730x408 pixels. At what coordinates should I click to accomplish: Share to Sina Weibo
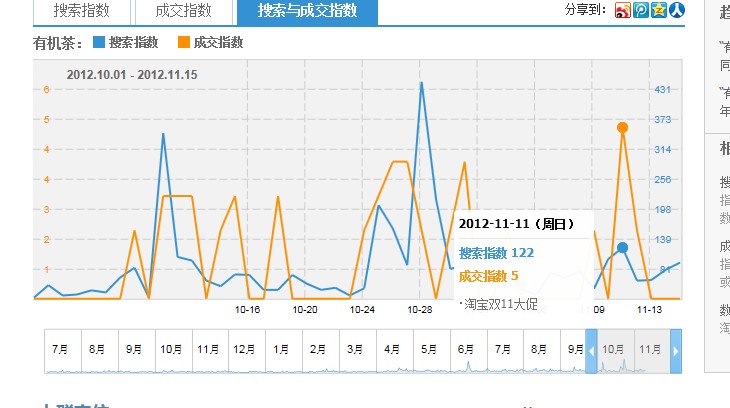tap(622, 11)
